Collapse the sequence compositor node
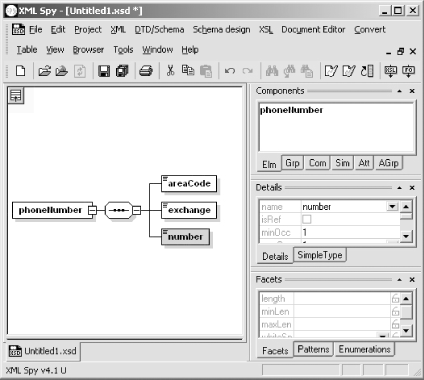The height and width of the screenshot is (380, 424). pos(136,210)
